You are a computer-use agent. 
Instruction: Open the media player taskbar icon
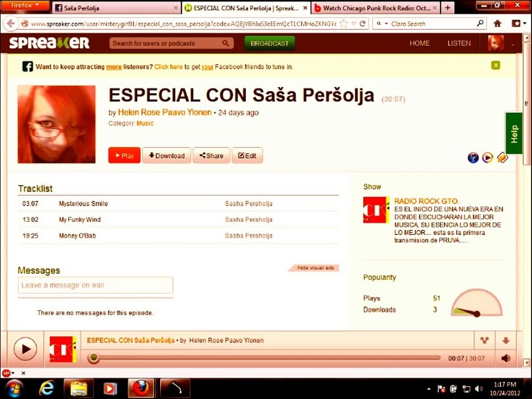point(110,388)
